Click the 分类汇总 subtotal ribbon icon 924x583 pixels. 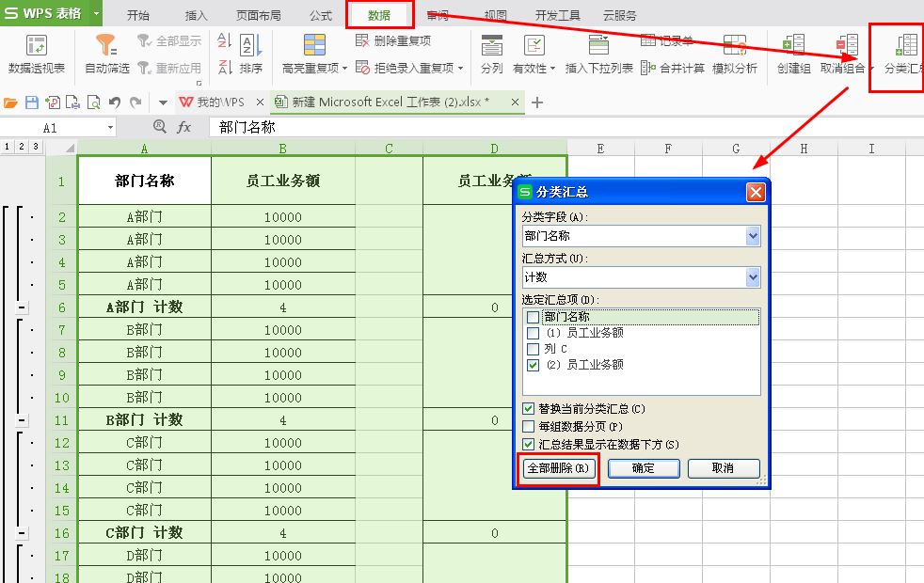tap(905, 45)
